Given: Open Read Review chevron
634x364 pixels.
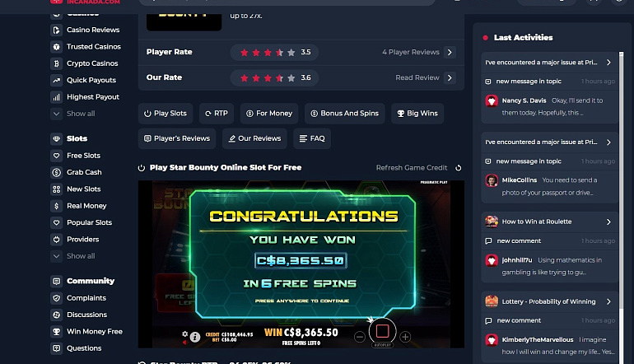Looking at the screenshot, I should click(x=450, y=77).
